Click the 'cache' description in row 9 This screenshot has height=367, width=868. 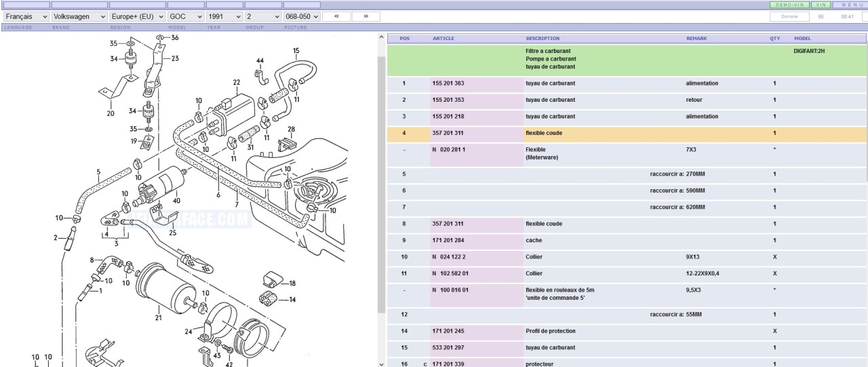[534, 240]
